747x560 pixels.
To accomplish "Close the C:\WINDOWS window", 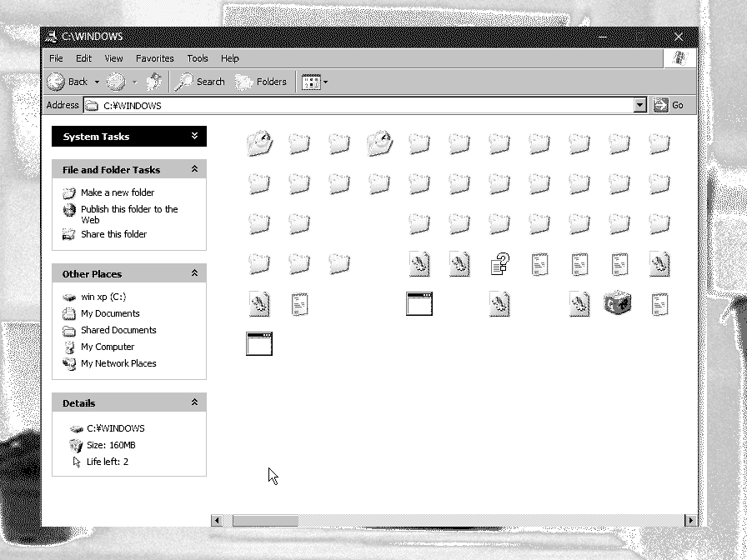I will click(x=679, y=37).
